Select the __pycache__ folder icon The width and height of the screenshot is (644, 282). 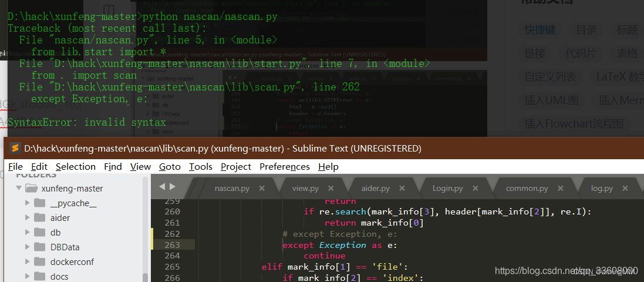click(40, 203)
